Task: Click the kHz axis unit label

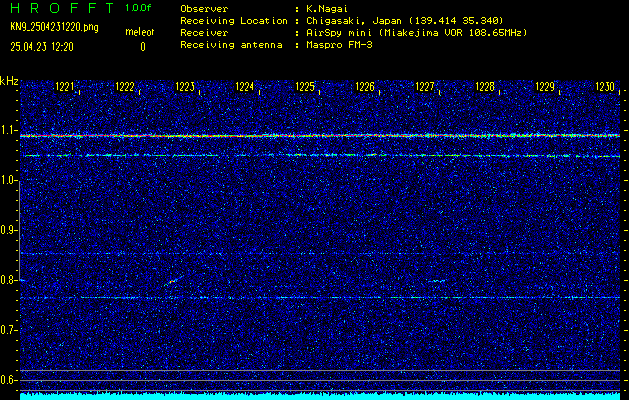Action: (9, 81)
